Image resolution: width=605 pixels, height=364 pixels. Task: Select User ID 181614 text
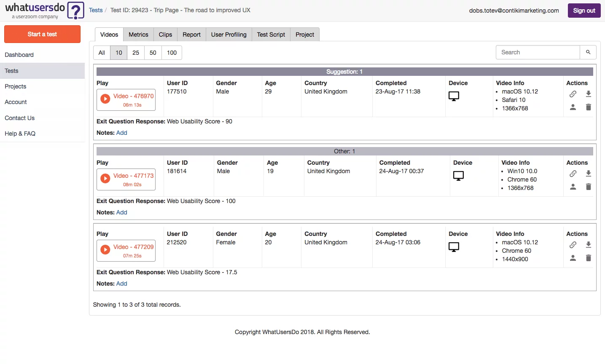tap(177, 171)
